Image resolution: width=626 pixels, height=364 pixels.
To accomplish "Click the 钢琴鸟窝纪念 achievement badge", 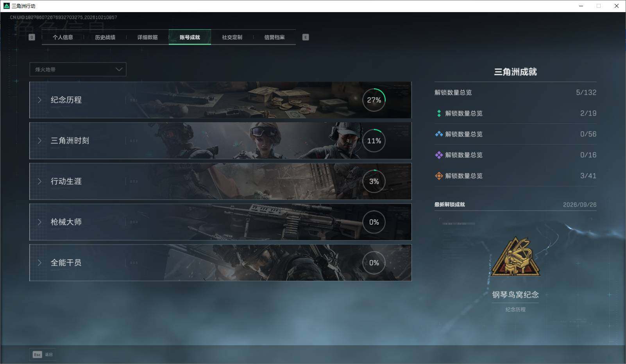I will pyautogui.click(x=515, y=257).
